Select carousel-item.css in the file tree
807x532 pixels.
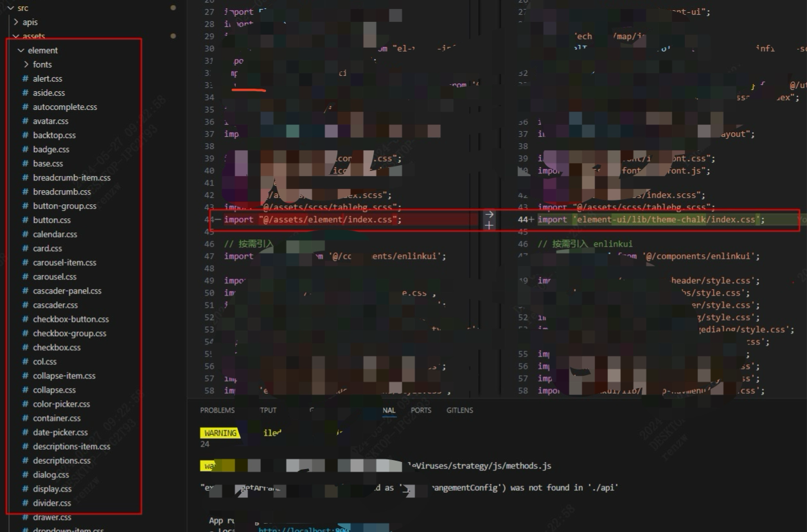tap(64, 263)
